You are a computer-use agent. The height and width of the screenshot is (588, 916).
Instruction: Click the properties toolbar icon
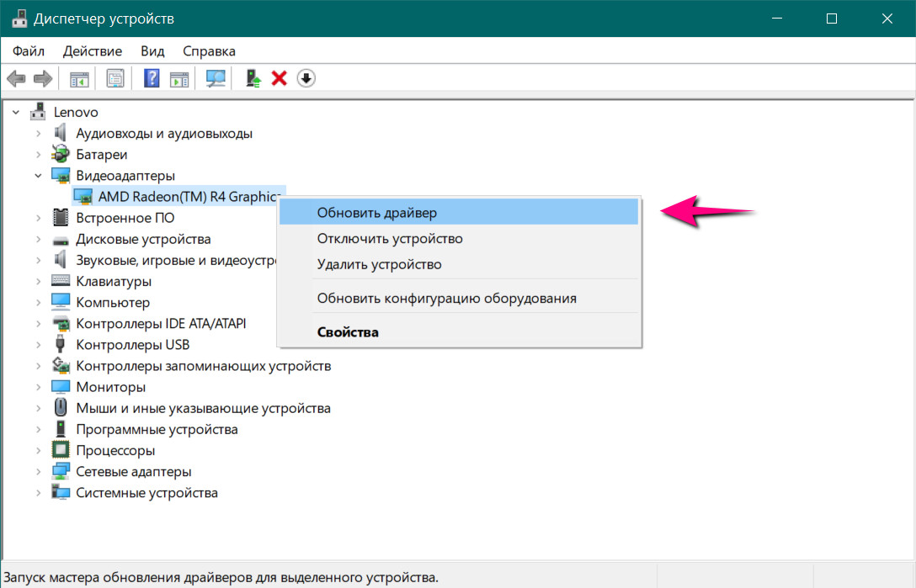tap(115, 79)
